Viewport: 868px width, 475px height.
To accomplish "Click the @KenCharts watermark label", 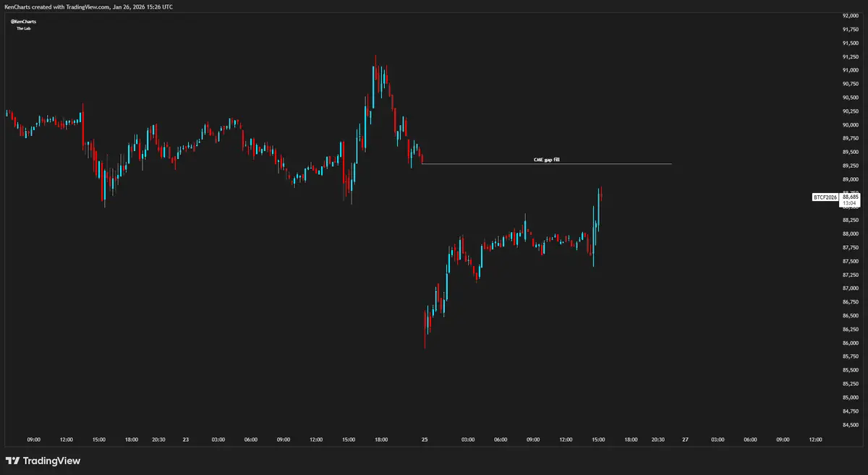I will tap(23, 22).
